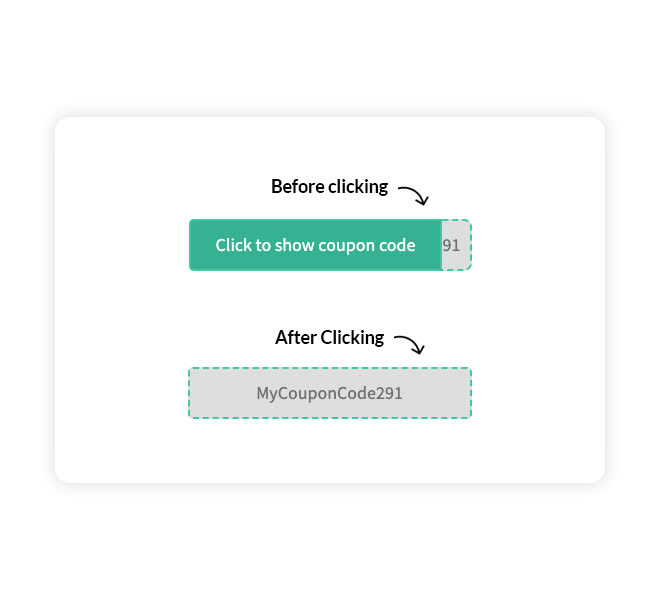Click the word coupon in green button
The image size is (660, 600).
347,246
